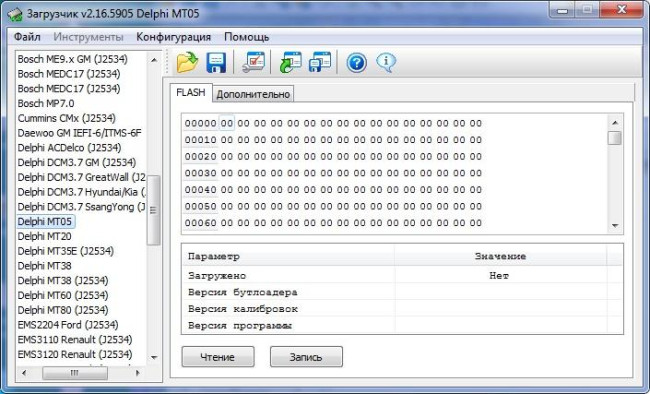Screen dimensions: 650x394
Task: Switch to the Дополнительно tab
Action: click(x=253, y=94)
